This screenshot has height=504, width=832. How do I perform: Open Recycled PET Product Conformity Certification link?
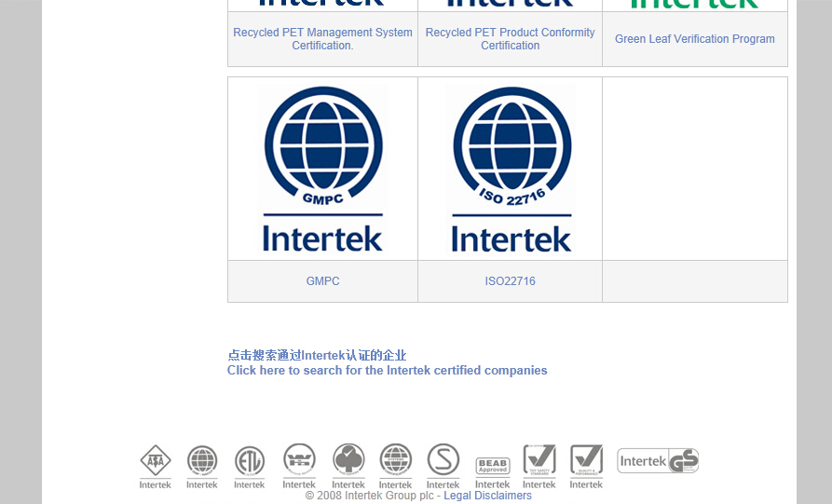[x=510, y=39]
